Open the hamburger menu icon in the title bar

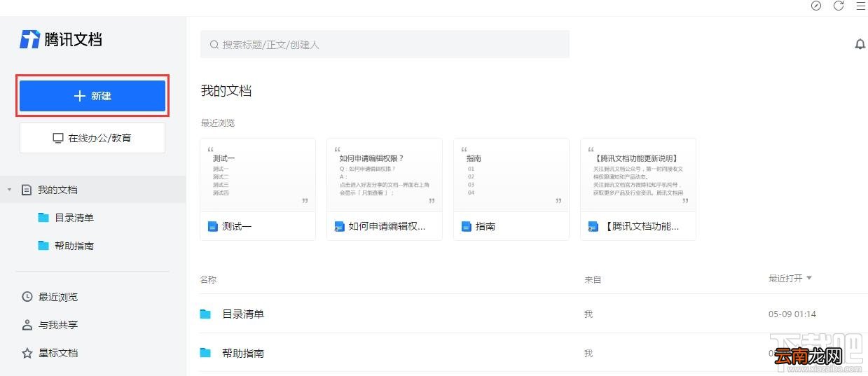coord(861,6)
